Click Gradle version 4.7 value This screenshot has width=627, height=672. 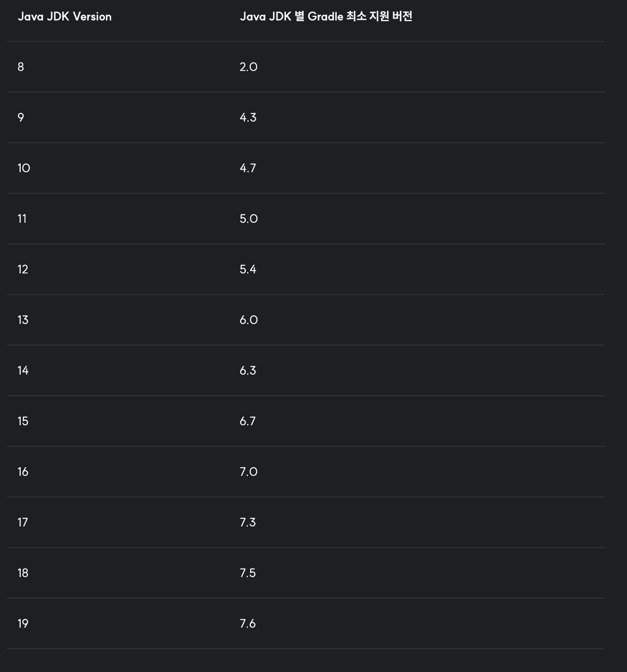tap(248, 168)
